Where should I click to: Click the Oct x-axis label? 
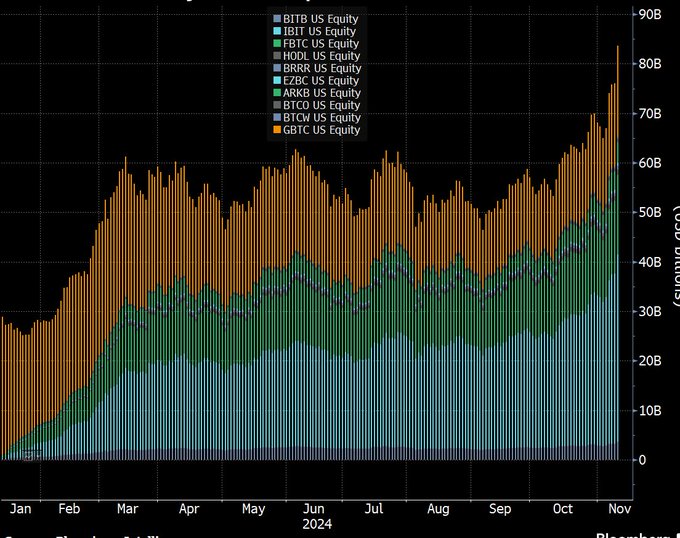coord(562,509)
